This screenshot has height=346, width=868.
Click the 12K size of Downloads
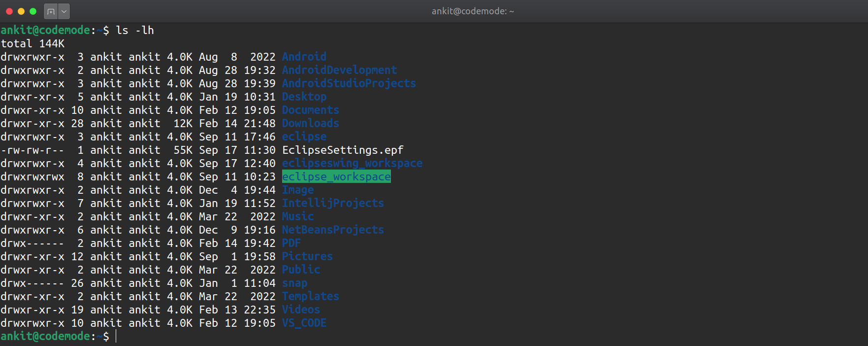(183, 123)
